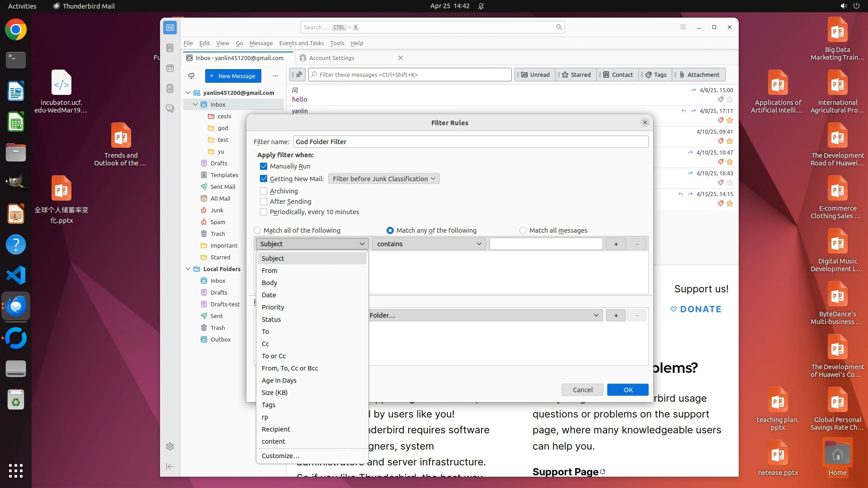Click the Cancel button

pos(582,390)
